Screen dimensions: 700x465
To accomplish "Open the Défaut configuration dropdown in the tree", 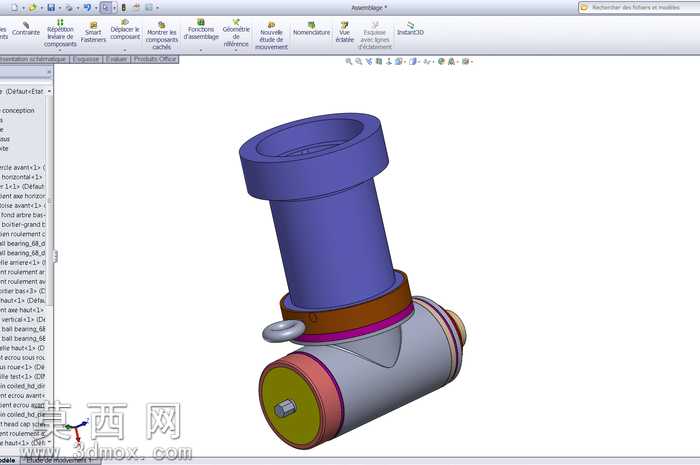I will tap(49, 91).
